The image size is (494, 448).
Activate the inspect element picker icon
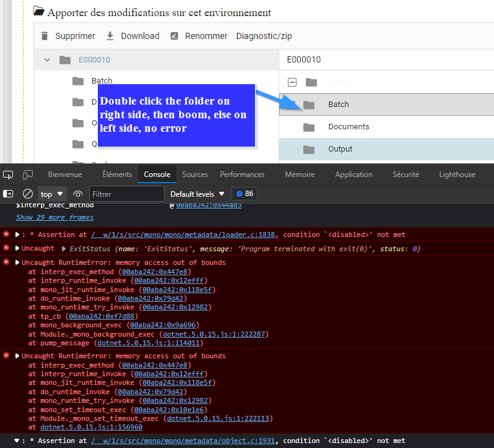8,174
